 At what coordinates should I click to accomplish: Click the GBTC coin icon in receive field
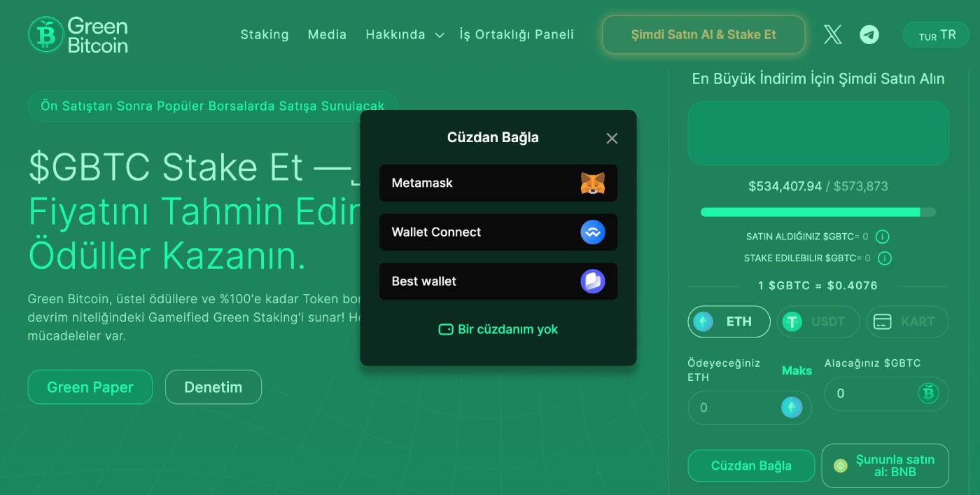[x=928, y=393]
